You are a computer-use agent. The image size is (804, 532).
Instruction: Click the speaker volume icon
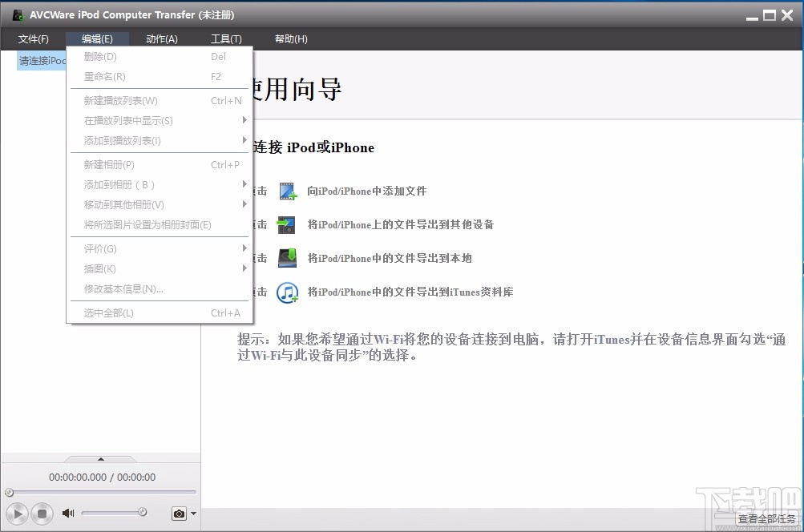pyautogui.click(x=67, y=513)
